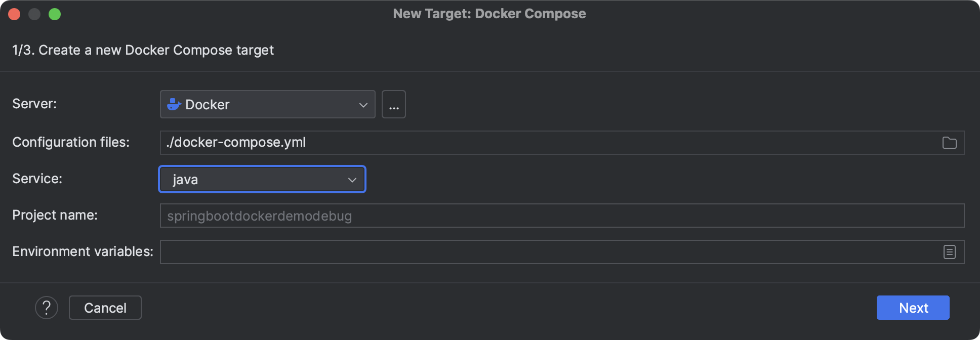Click the green full-screen traffic light
Viewport: 980px width, 340px height.
pos(55,14)
